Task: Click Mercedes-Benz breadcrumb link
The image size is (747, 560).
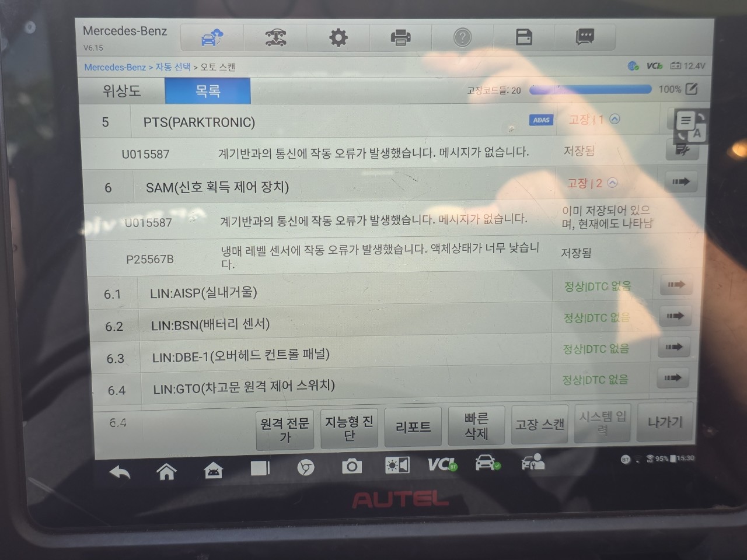Action: (115, 67)
